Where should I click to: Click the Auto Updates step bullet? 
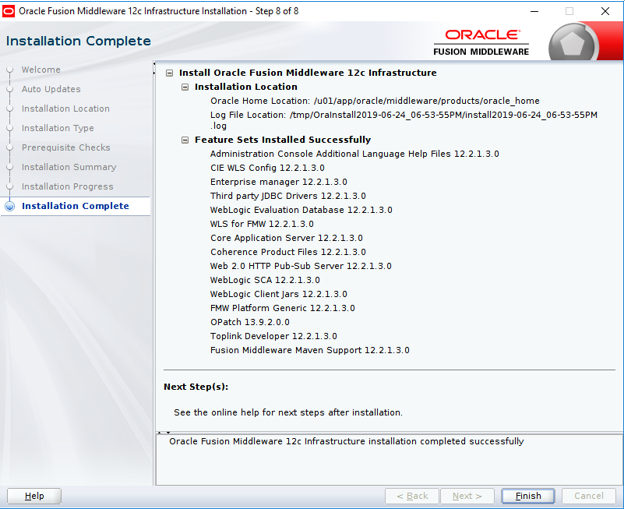click(10, 89)
